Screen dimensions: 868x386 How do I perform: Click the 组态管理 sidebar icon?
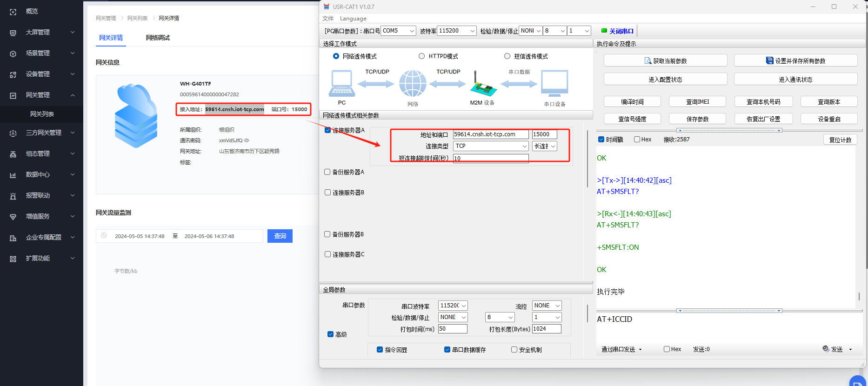(x=13, y=154)
